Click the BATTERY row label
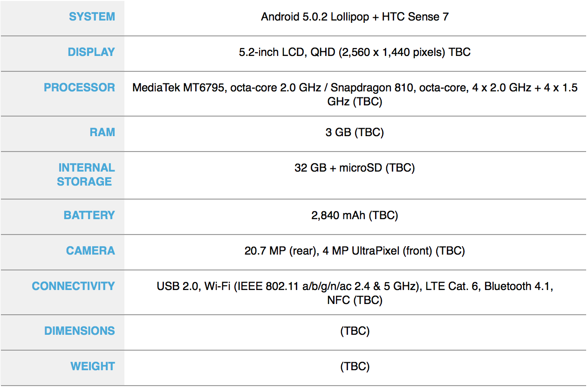Screen dimensions: 588x387 89,215
